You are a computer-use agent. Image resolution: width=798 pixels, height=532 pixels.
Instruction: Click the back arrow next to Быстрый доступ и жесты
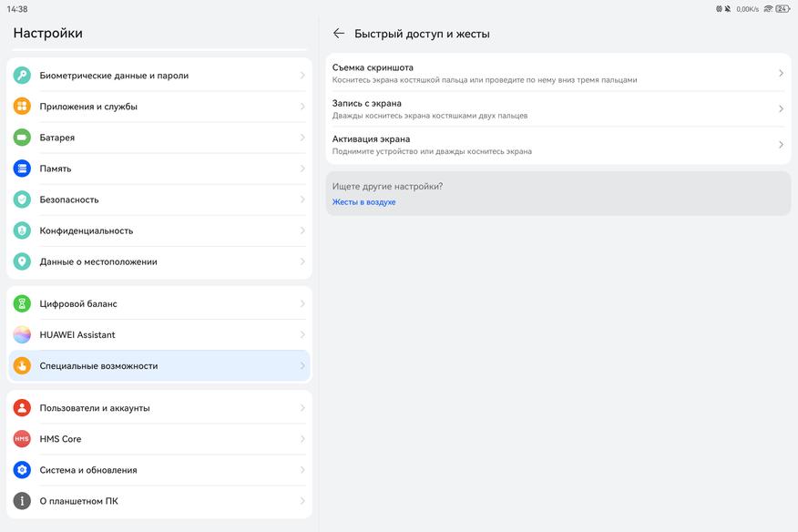point(339,34)
